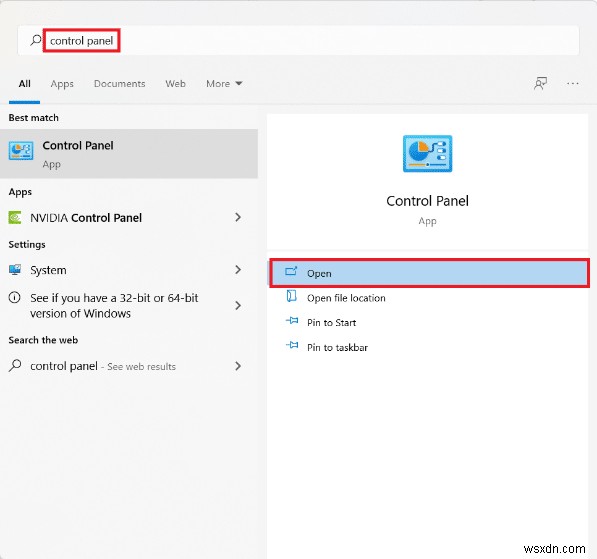Viewport: 597px width, 559px height.
Task: Select the NVIDIA Control Panel result
Action: point(129,218)
